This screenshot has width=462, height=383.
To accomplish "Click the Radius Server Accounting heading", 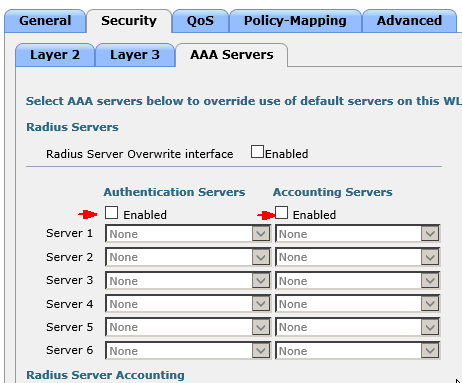I will pos(105,375).
